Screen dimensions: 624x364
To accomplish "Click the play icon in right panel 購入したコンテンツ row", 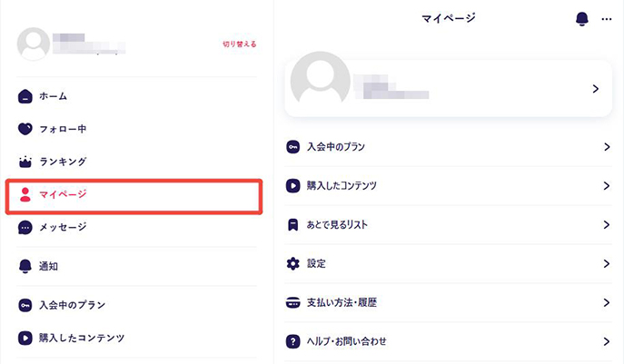I will click(x=292, y=186).
